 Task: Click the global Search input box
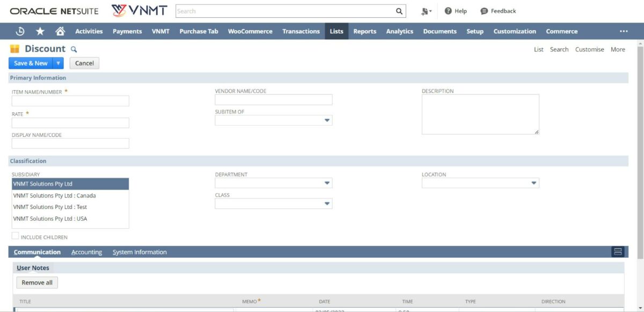[x=286, y=11]
